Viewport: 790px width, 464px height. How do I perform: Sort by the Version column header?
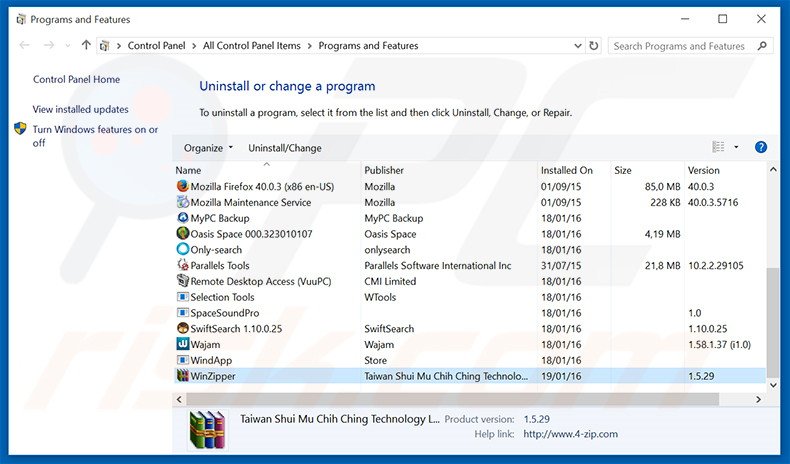pos(725,170)
